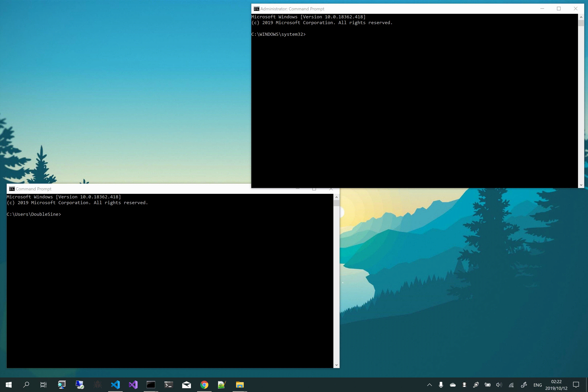Viewport: 588px width, 392px height.
Task: Click Administrator Command Prompt scrollbar down arrow
Action: 581,185
